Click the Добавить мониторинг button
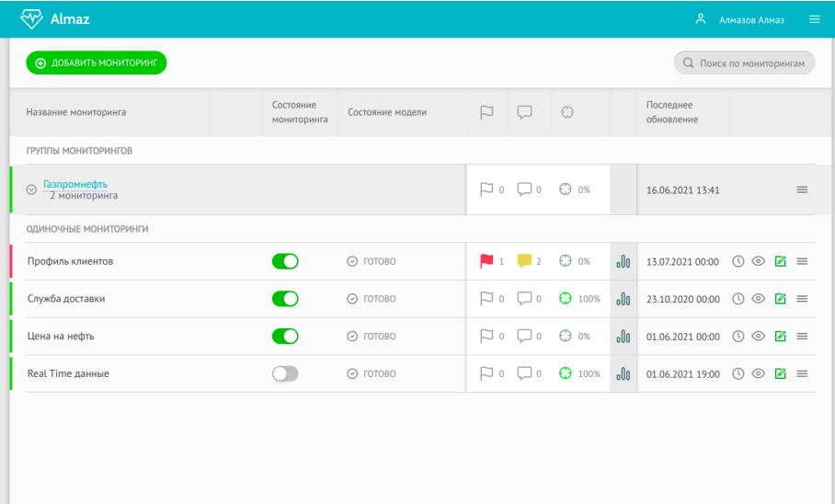835x504 pixels. pos(96,63)
